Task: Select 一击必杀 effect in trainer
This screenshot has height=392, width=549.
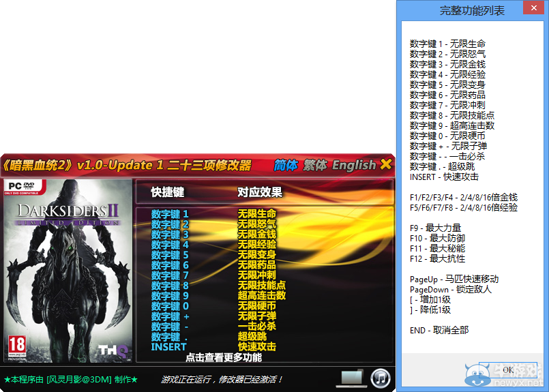Action: pos(257,326)
